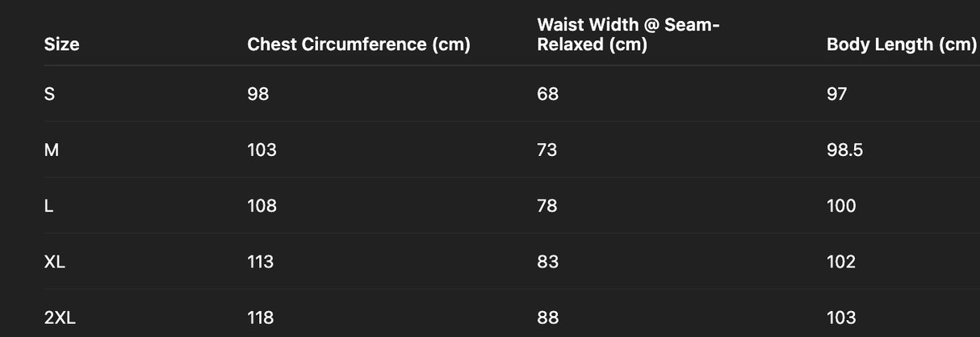Select chest value 118 in 2XL row
This screenshot has height=337, width=980.
(x=260, y=318)
